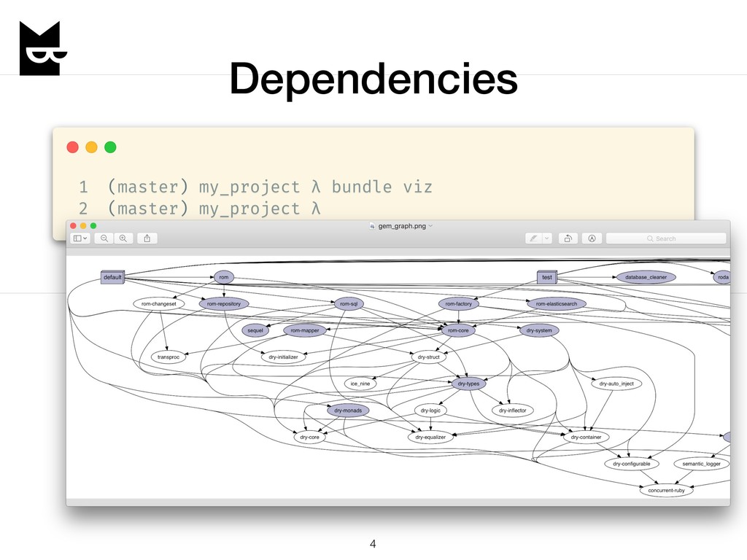Select the 'dry-monads' node
Viewport: 747px width, 560px height.
[x=348, y=411]
